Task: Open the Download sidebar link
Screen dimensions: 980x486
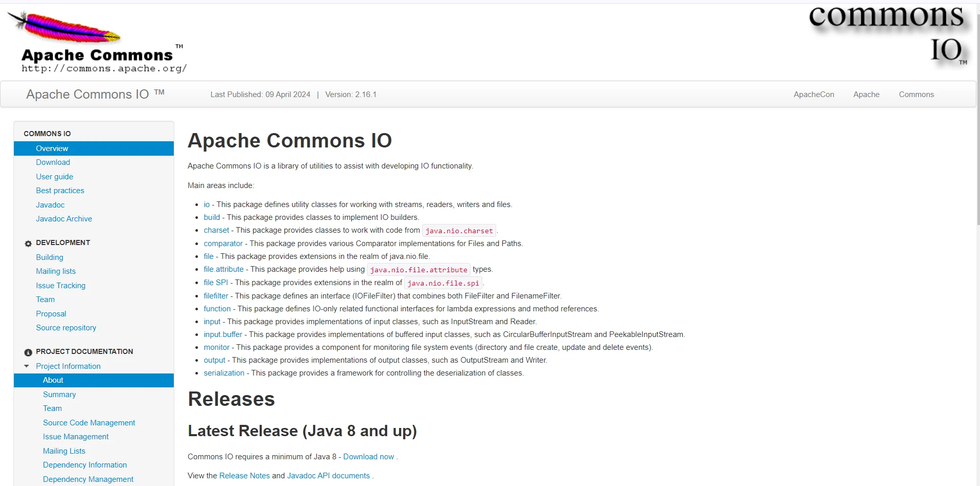Action: point(53,162)
